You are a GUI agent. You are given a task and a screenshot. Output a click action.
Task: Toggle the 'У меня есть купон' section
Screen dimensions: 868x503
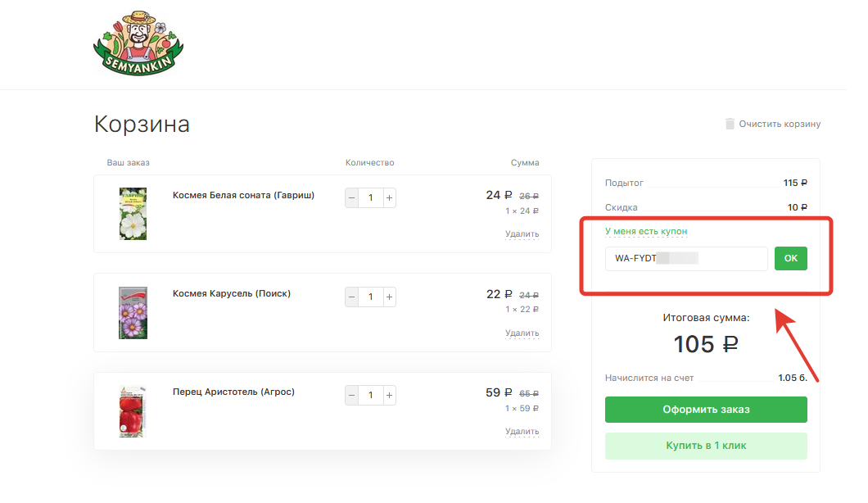coord(646,232)
